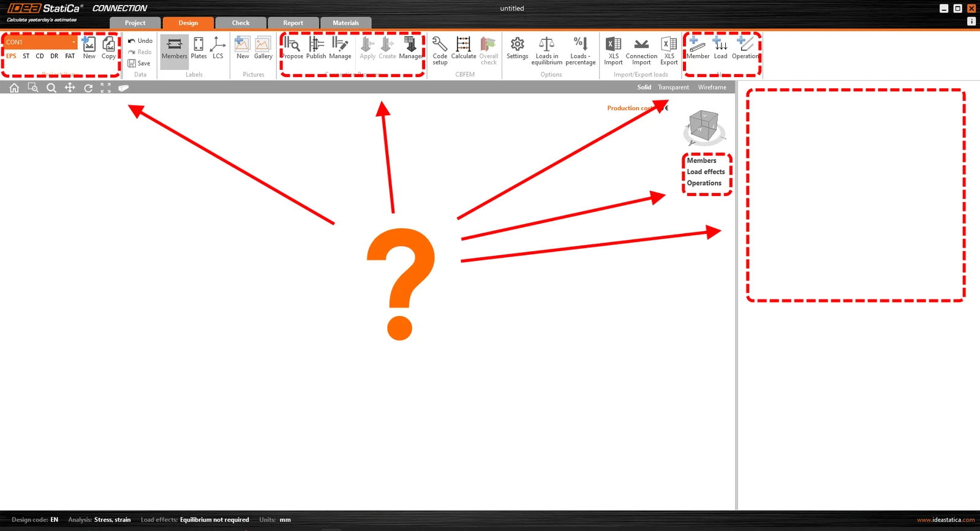980x531 pixels.
Task: Redo the last undone action
Action: point(140,52)
